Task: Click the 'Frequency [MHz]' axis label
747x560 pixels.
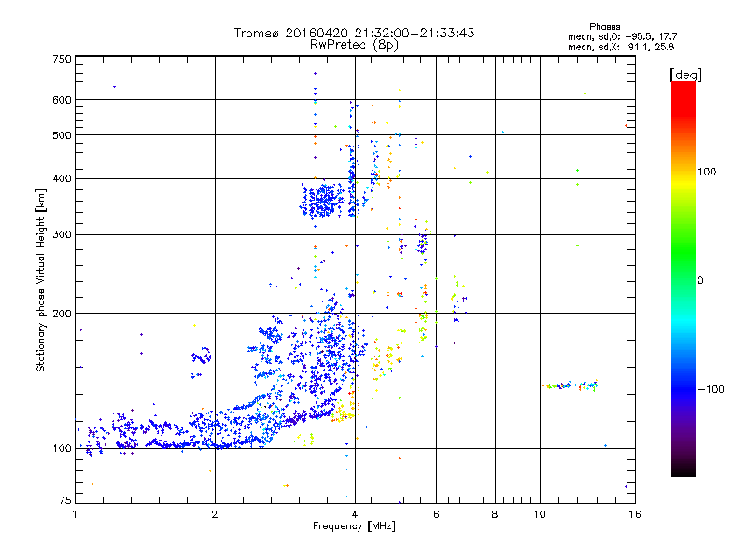Action: coord(354,526)
